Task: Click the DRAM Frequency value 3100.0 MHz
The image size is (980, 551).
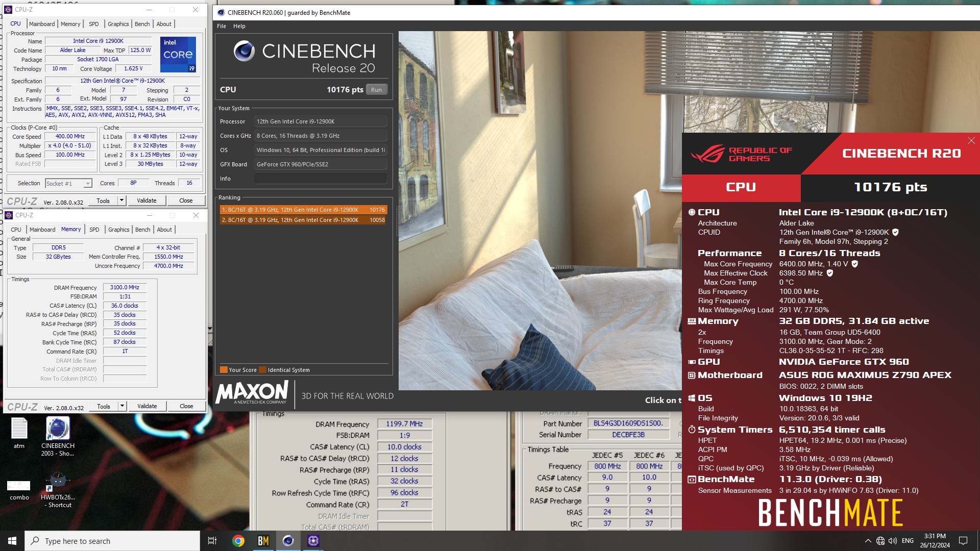Action: [x=125, y=287]
